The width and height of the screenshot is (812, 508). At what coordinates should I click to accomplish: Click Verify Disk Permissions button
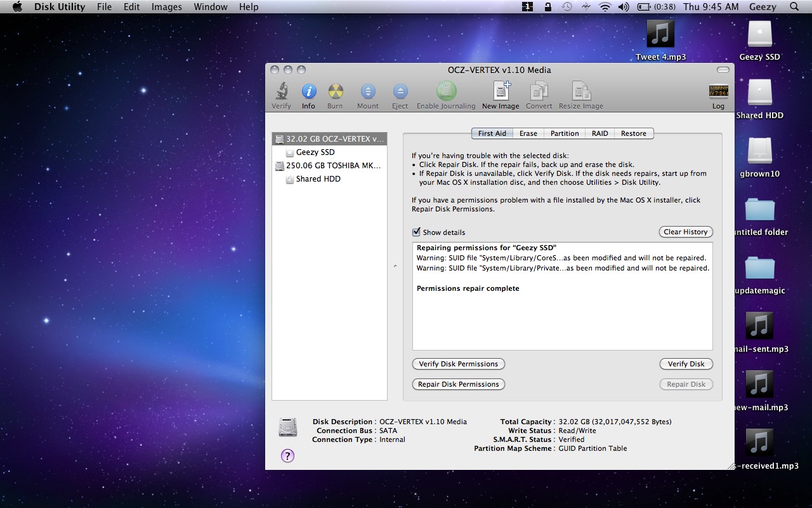coord(459,364)
